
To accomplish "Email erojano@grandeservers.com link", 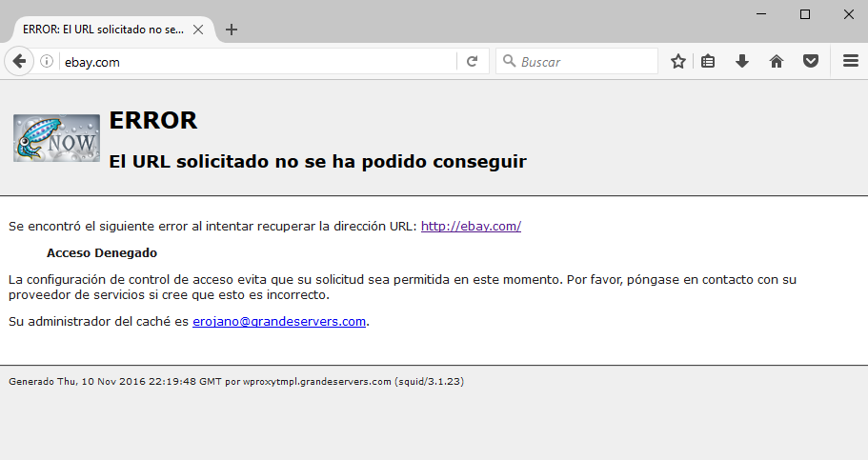I will pos(279,321).
